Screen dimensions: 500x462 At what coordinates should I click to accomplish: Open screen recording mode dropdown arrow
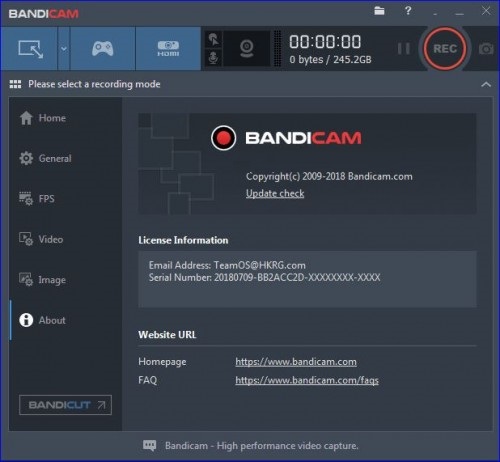coord(63,49)
